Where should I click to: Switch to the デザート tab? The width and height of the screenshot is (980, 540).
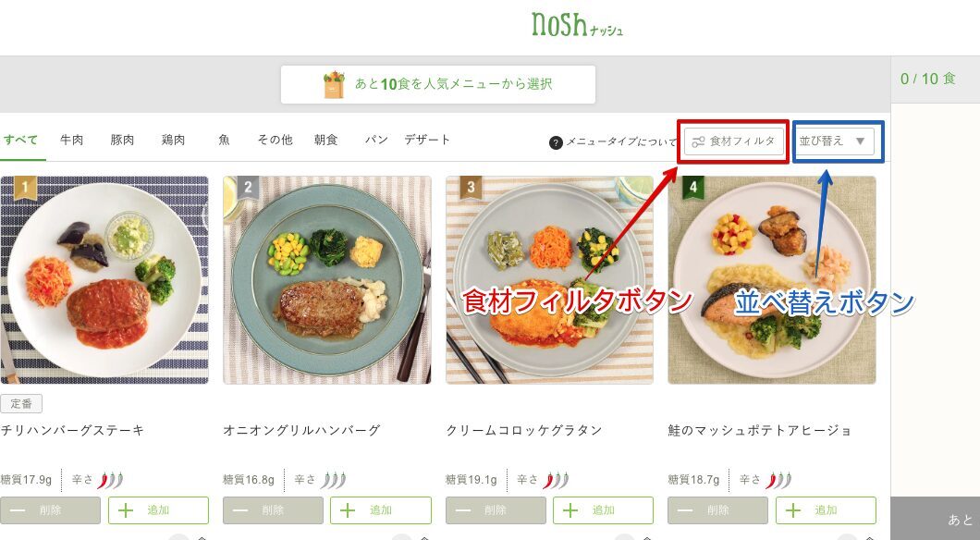pyautogui.click(x=427, y=140)
